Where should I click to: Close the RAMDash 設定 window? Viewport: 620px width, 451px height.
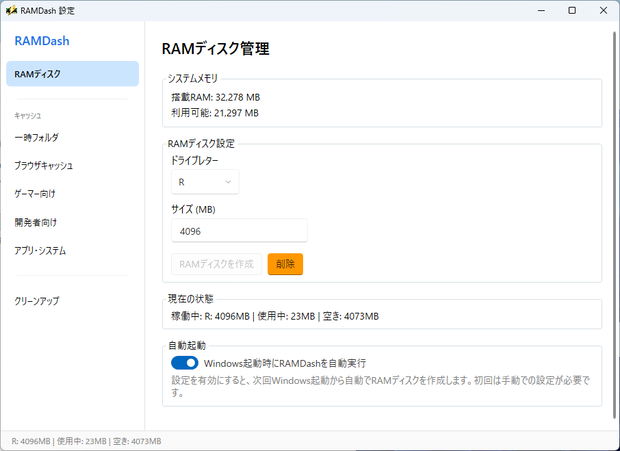(603, 11)
